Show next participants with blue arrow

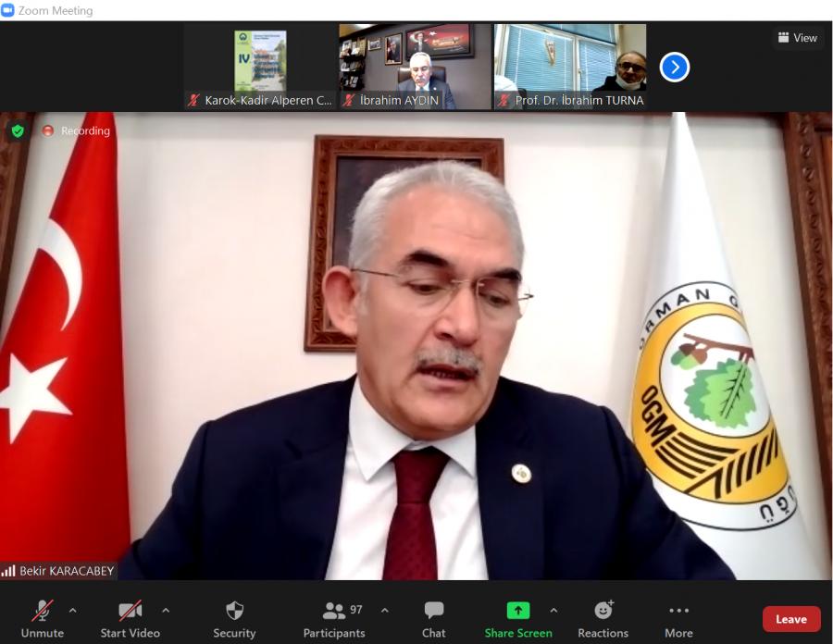coord(675,67)
